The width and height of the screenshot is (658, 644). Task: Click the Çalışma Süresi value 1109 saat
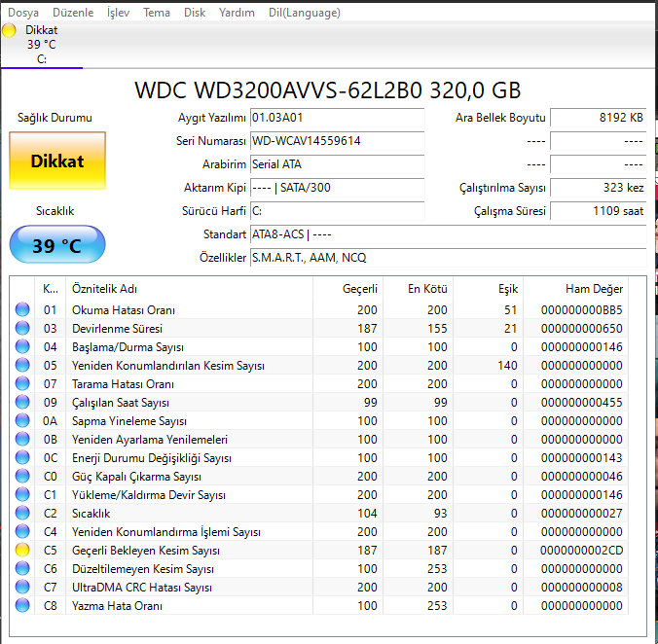pyautogui.click(x=598, y=211)
